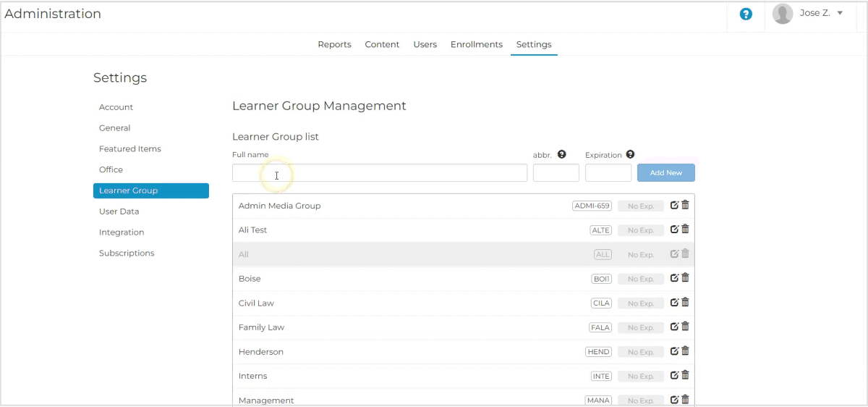The image size is (868, 407).
Task: Click the greyed trash icon for All
Action: [685, 253]
